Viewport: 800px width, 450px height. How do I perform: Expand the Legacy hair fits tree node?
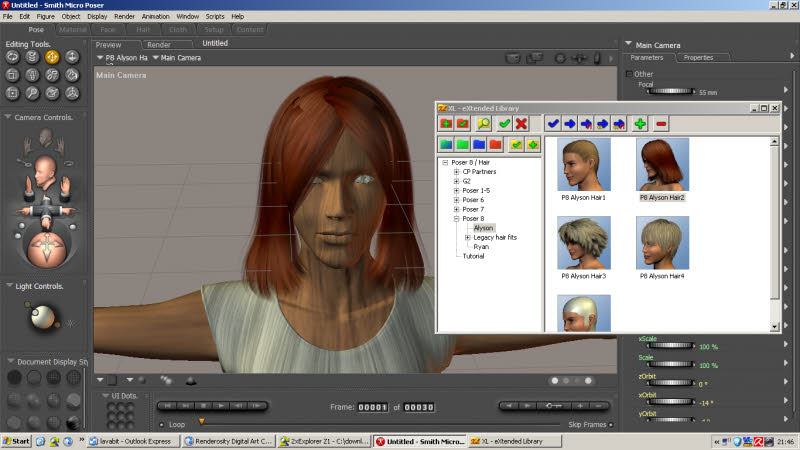coord(467,237)
